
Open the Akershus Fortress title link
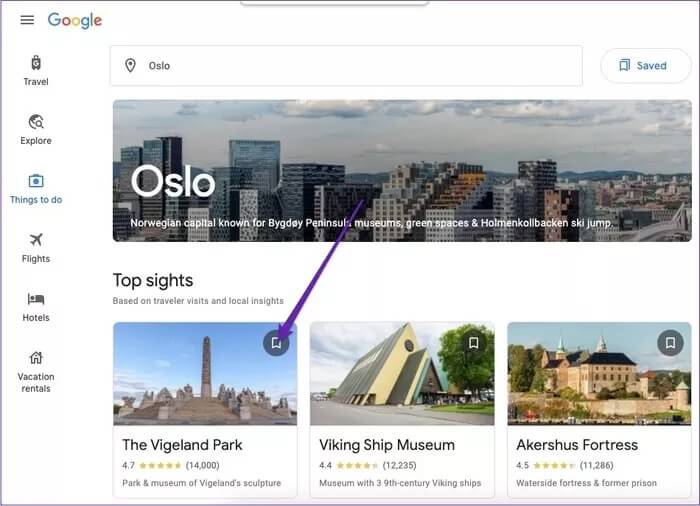[x=577, y=445]
